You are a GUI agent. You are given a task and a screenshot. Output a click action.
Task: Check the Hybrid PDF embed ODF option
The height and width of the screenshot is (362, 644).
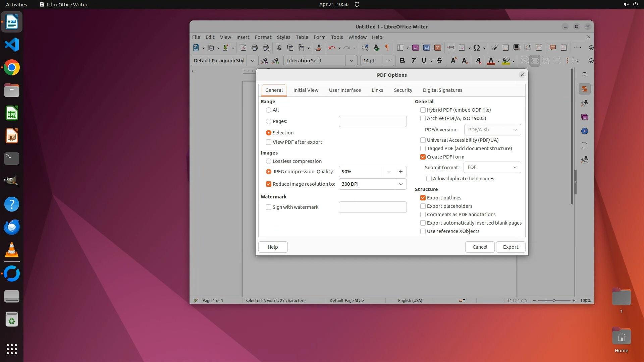click(x=423, y=110)
